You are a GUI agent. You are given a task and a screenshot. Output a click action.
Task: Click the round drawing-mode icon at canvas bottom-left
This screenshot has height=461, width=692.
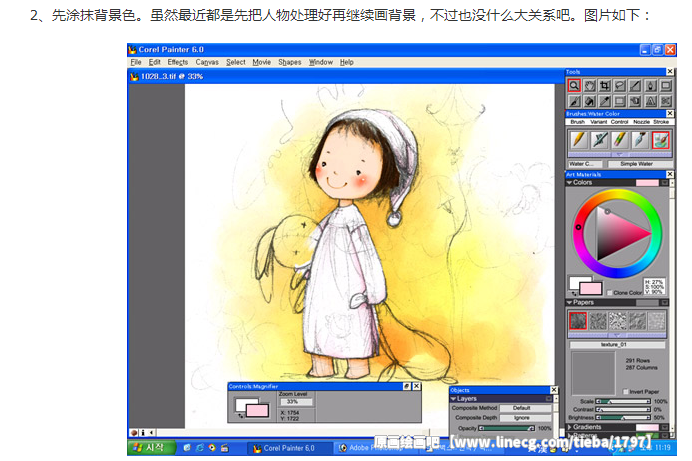point(134,433)
